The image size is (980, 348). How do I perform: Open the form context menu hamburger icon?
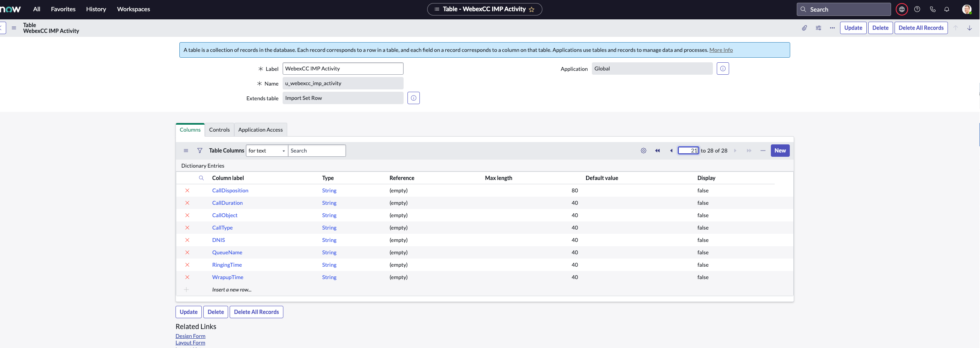coord(14,28)
